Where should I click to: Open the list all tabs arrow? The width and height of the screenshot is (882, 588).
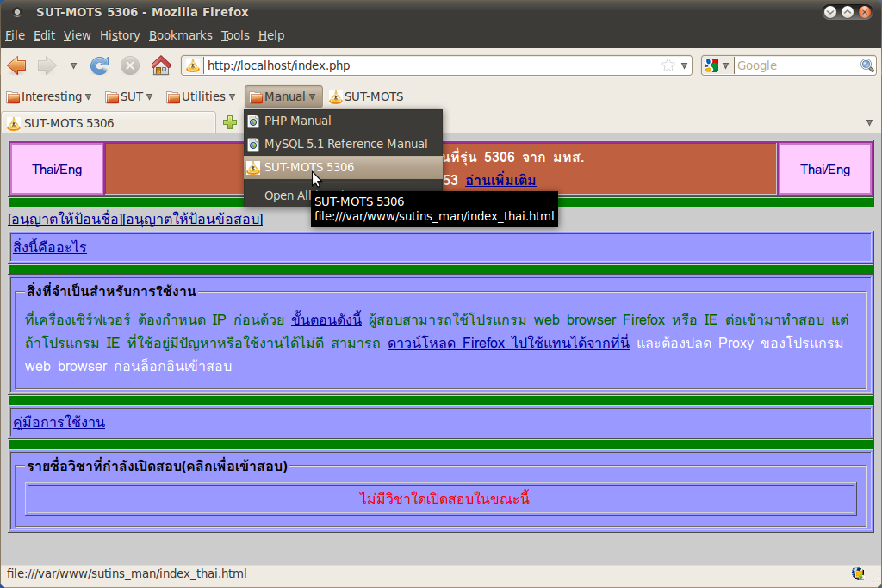coord(869,122)
